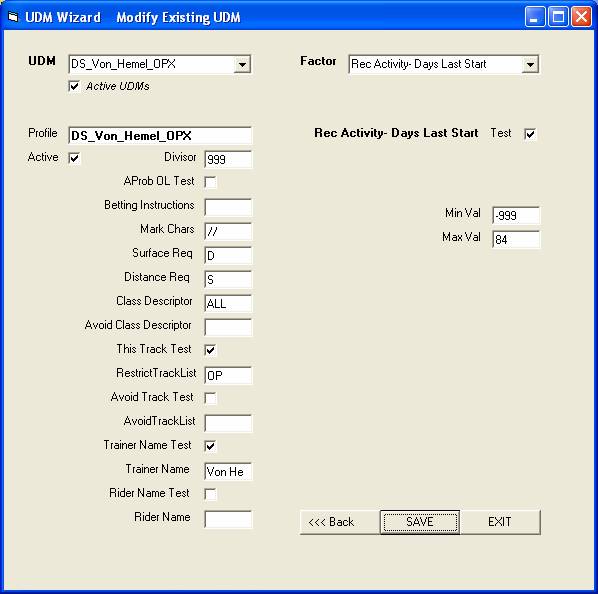Click the SAVE button

[x=420, y=522]
